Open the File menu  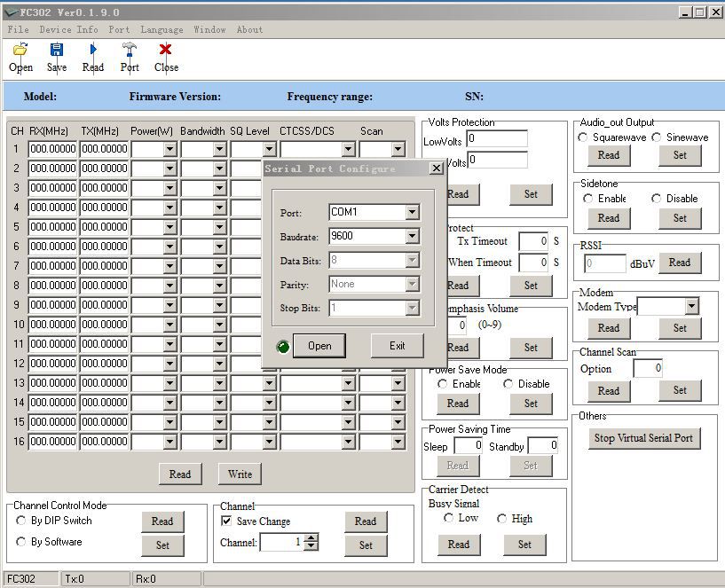(18, 29)
